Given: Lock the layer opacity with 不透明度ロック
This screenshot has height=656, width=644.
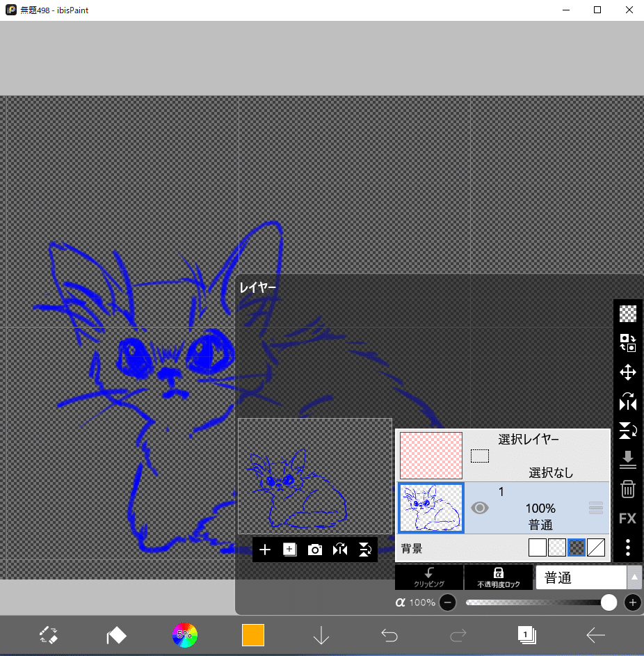Looking at the screenshot, I should click(x=498, y=577).
